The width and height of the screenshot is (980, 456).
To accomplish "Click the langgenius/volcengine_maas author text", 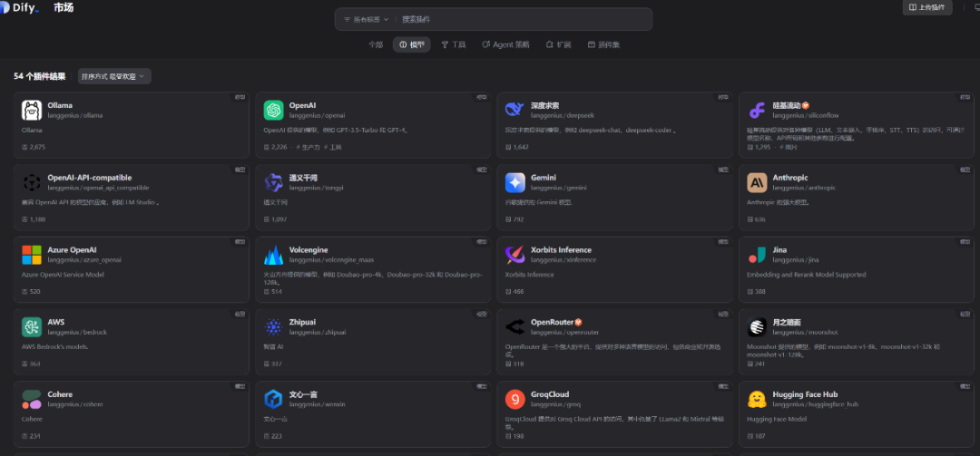I will (331, 260).
